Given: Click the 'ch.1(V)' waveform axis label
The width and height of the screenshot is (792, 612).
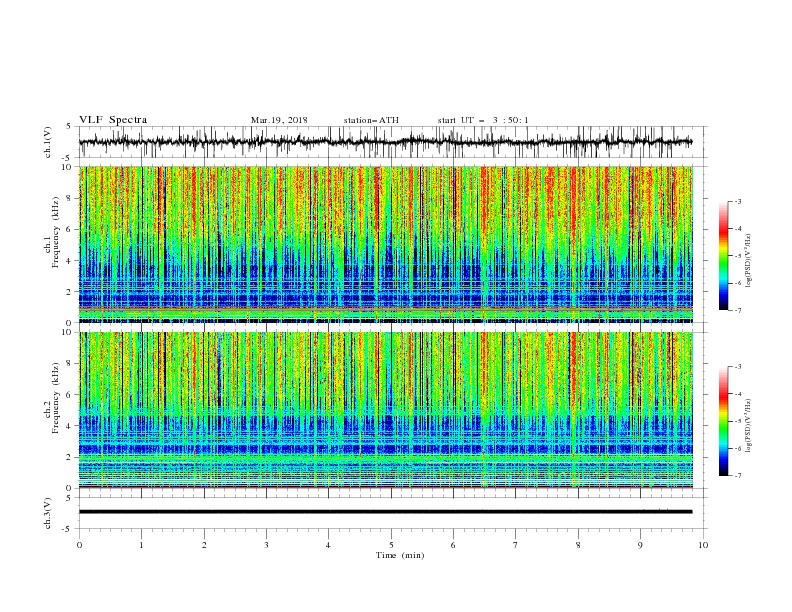Looking at the screenshot, I should coord(48,142).
